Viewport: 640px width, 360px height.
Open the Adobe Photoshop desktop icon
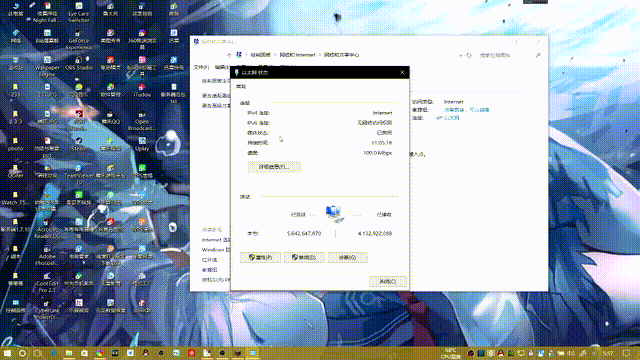pos(47,256)
